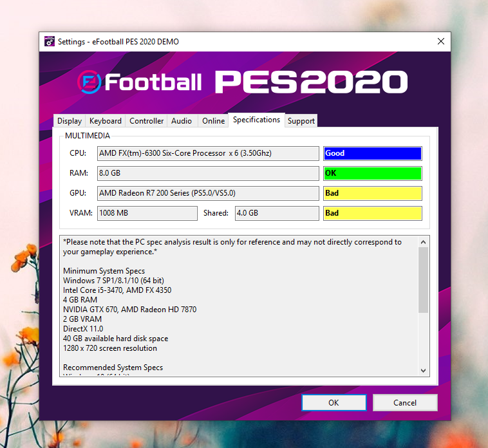This screenshot has height=448, width=488.
Task: Click the specs text scrollbar thumb
Action: [423, 280]
